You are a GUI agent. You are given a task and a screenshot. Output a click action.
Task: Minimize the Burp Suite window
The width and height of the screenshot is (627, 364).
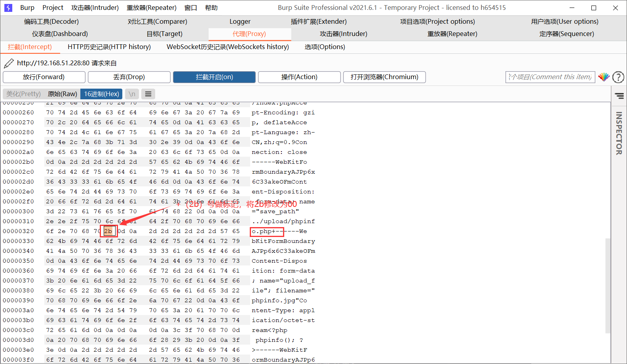(x=572, y=8)
